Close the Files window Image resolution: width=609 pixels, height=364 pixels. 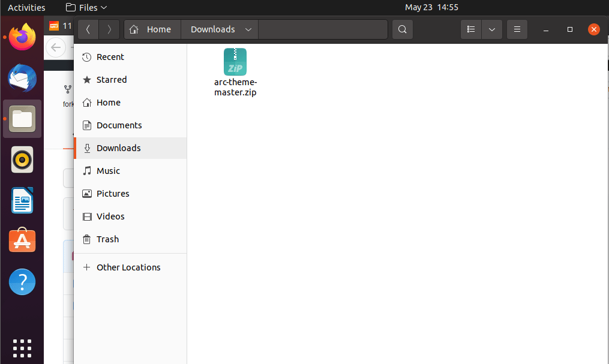[x=594, y=29]
